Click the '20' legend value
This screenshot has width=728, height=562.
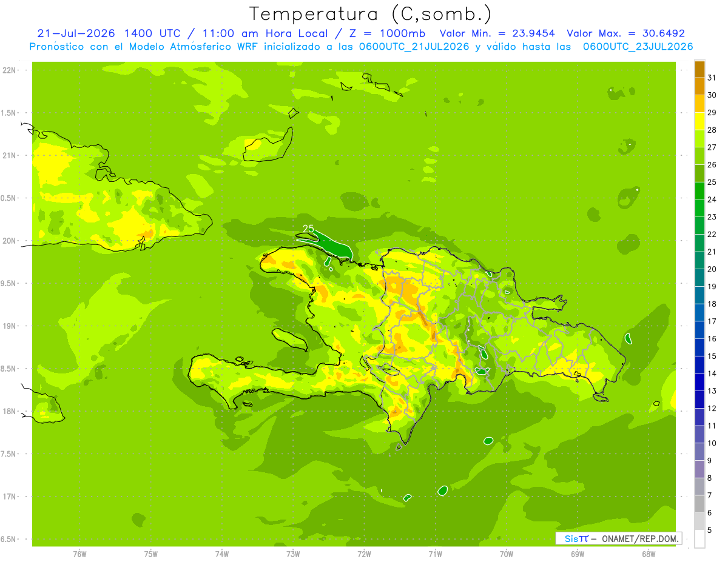pos(712,269)
